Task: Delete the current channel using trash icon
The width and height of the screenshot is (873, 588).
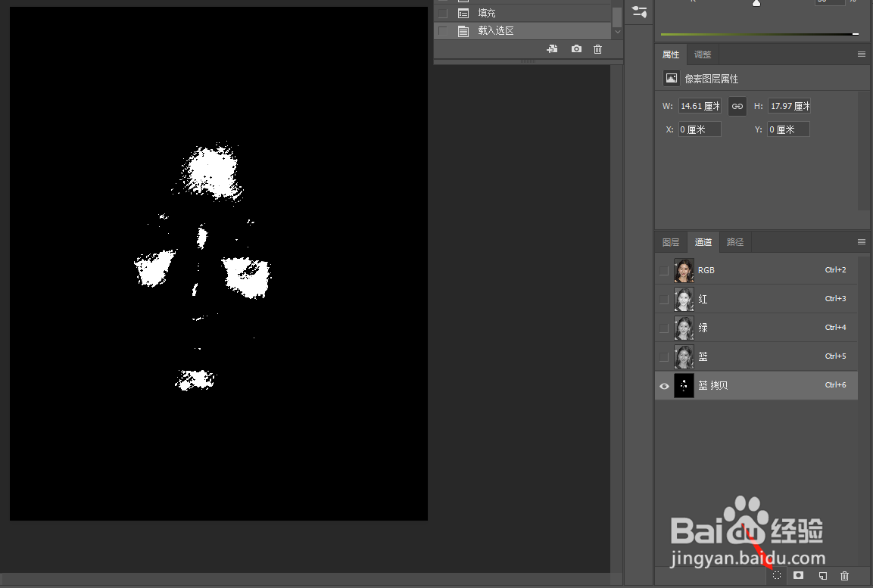Action: pos(844,576)
